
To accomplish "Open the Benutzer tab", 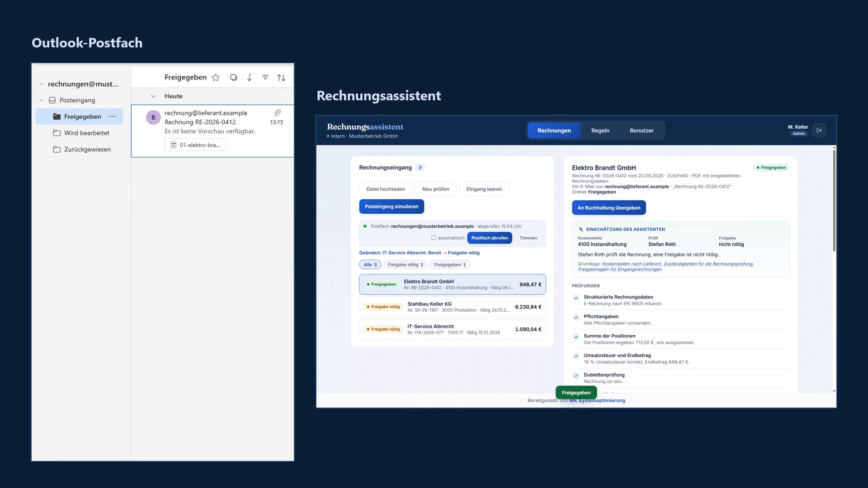I will (x=642, y=131).
